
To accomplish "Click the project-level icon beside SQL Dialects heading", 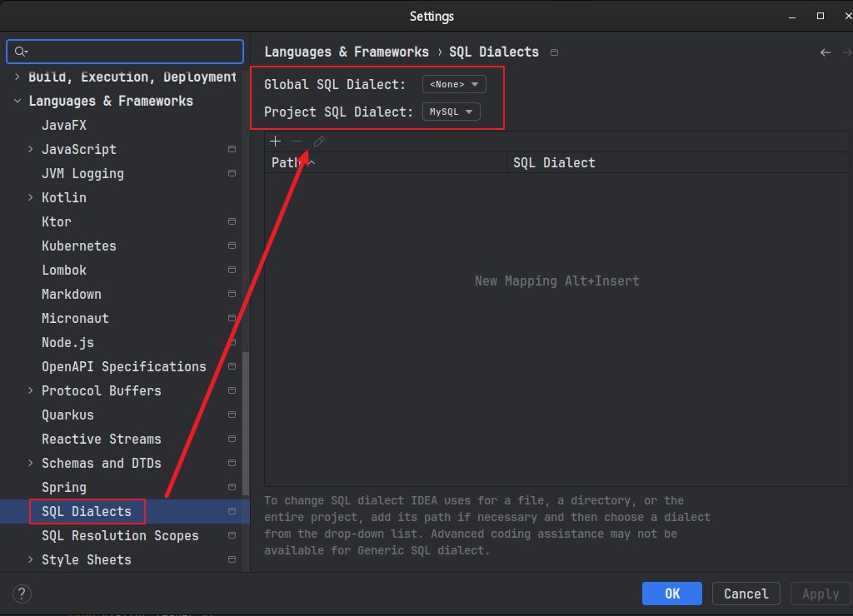I will tap(554, 52).
